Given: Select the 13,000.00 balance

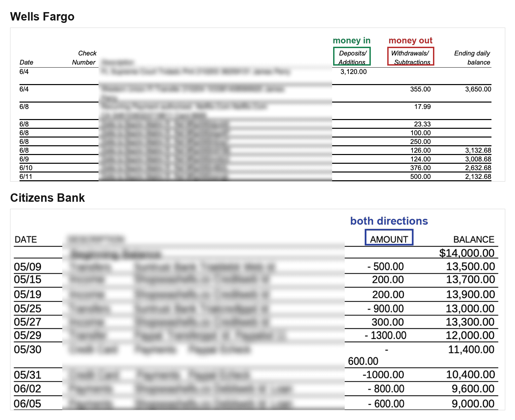Looking at the screenshot, I should [x=470, y=308].
